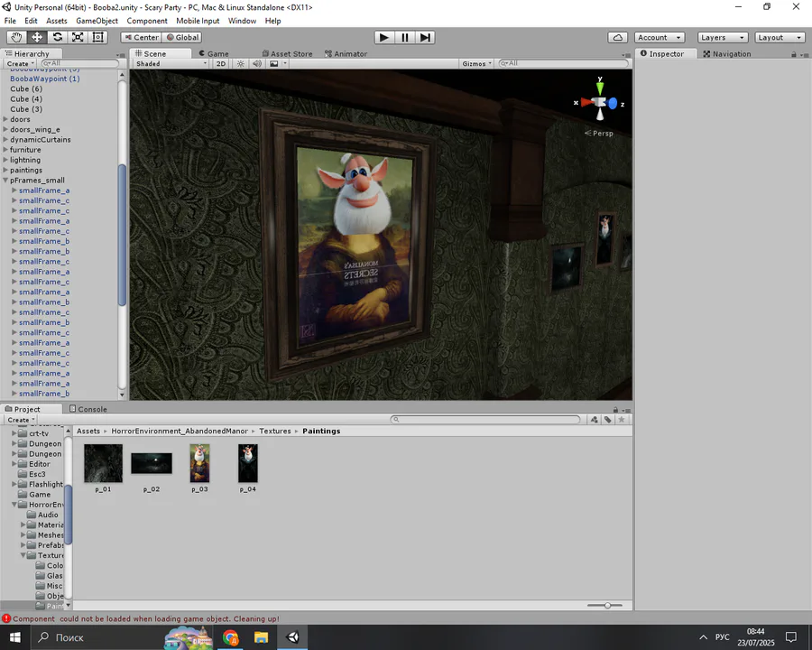The image size is (812, 650).
Task: Switch to the Navigation tab
Action: pyautogui.click(x=726, y=53)
